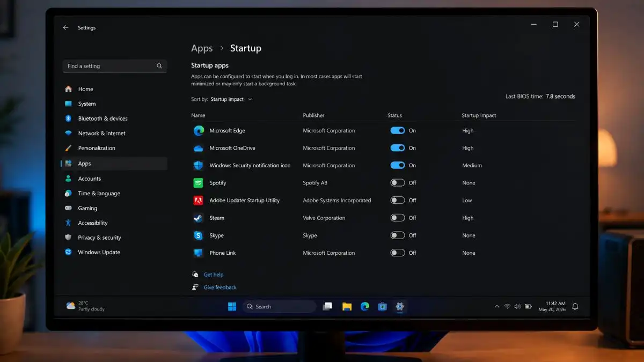This screenshot has width=644, height=362.
Task: Click the back arrow in Settings header
Action: (65, 27)
